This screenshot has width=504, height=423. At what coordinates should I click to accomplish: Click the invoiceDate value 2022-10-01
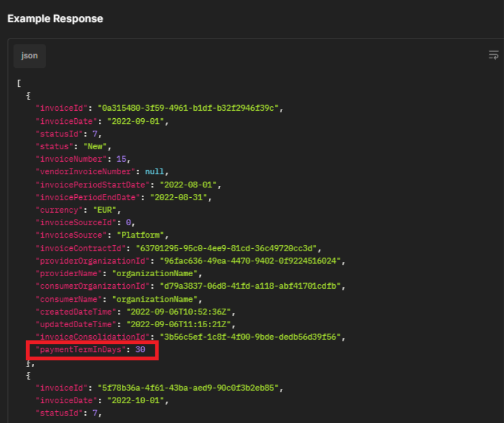pyautogui.click(x=135, y=401)
